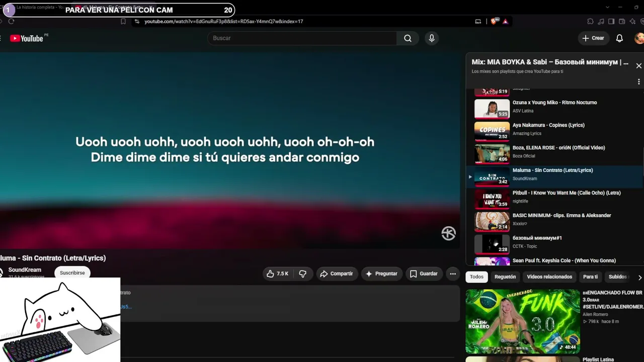Click the Preguntar button
This screenshot has width=644, height=362.
point(381,274)
